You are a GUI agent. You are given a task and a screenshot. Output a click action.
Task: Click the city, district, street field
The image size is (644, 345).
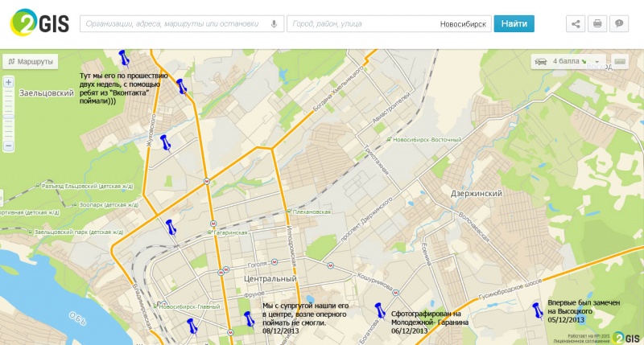362,24
